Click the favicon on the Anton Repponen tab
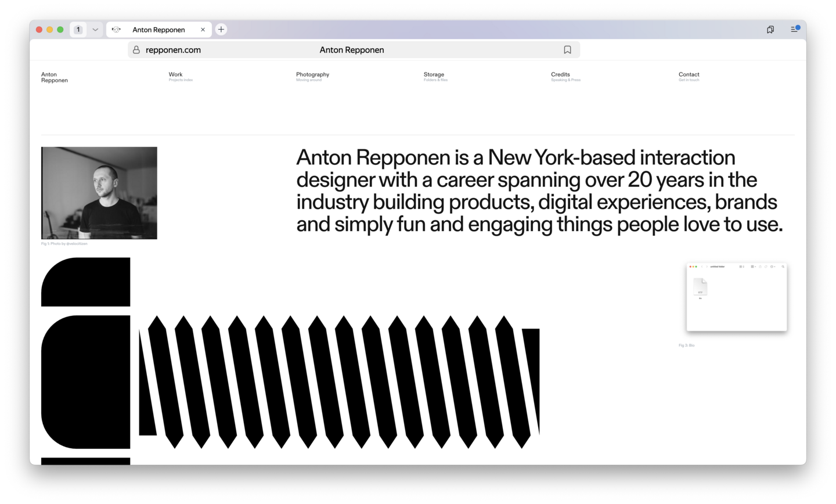 116,30
